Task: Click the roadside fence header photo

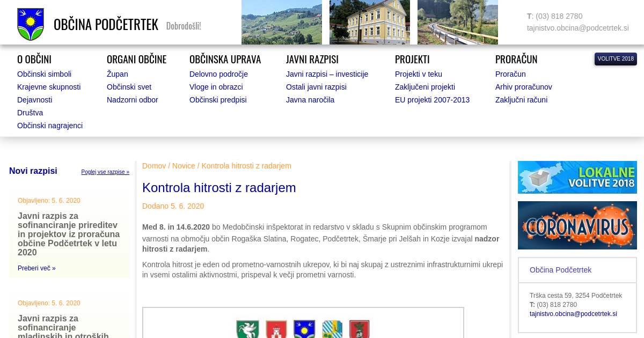Action: click(457, 22)
